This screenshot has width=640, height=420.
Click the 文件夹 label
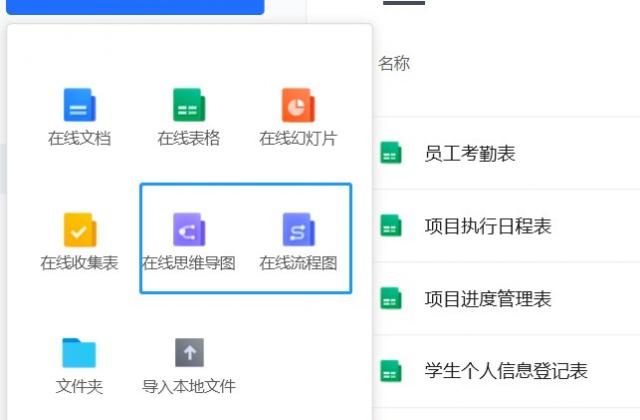point(80,387)
